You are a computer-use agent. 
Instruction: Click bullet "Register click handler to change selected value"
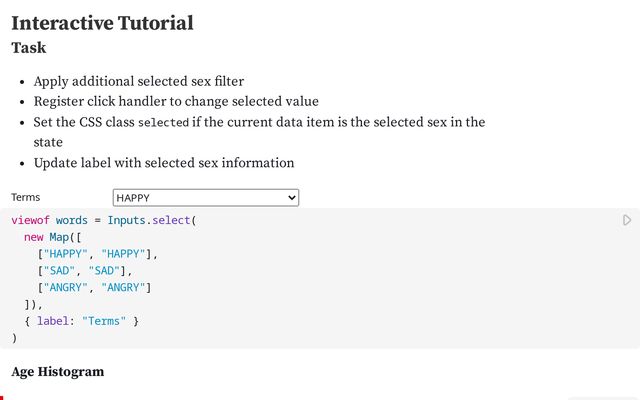(176, 101)
